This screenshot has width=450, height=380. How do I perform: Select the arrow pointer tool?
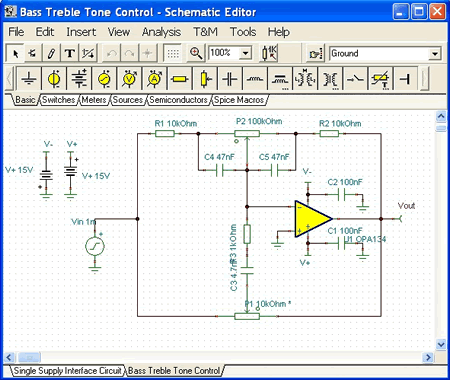coord(15,53)
